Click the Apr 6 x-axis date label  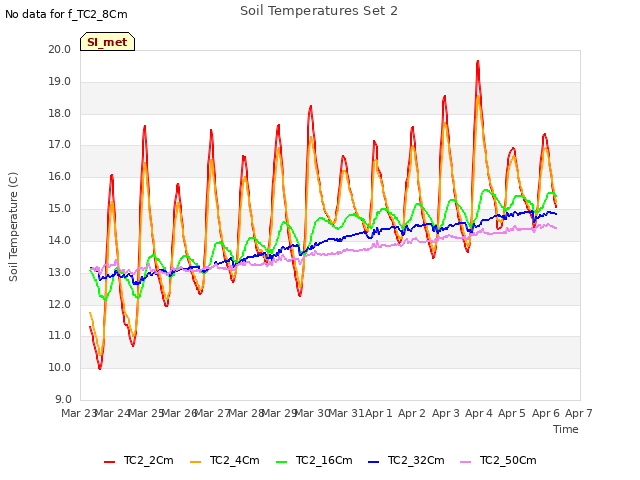(546, 413)
